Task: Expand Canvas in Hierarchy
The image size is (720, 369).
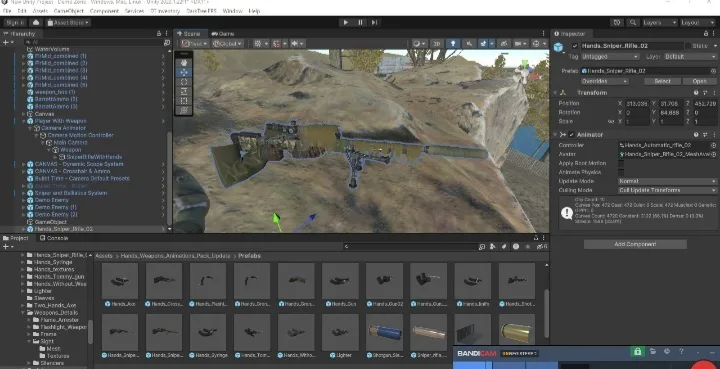Action: [24, 114]
